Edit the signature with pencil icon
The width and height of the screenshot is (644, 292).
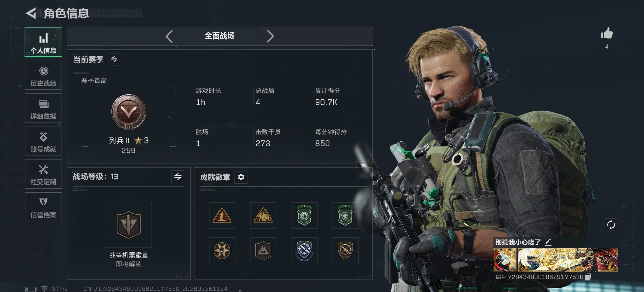[x=548, y=242]
